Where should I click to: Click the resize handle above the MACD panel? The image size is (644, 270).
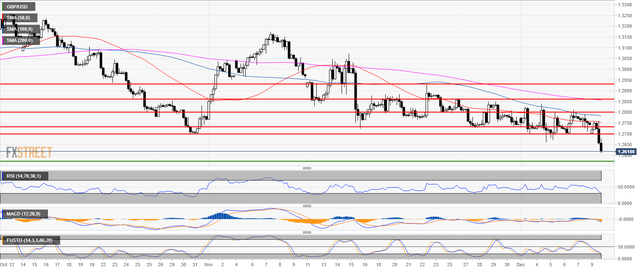[307, 206]
